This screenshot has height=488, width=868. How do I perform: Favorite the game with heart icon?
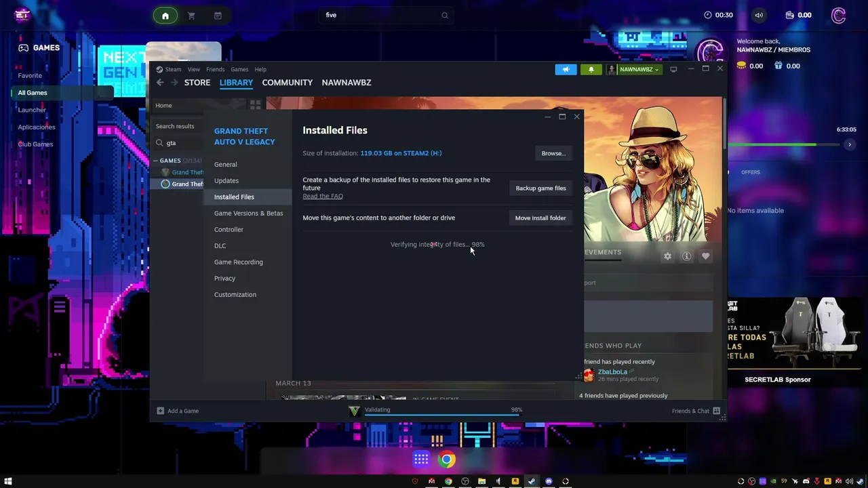(x=706, y=256)
